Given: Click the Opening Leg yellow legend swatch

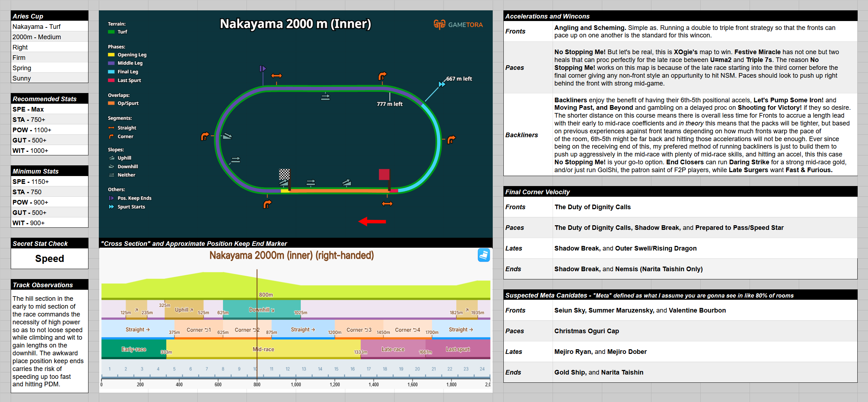Looking at the screenshot, I should tap(111, 55).
